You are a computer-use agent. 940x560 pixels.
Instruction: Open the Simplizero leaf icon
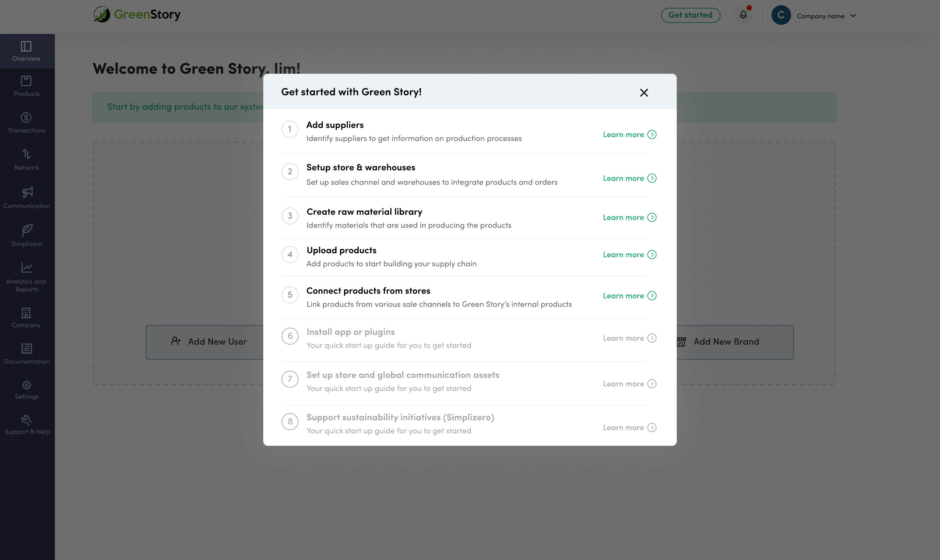(27, 230)
